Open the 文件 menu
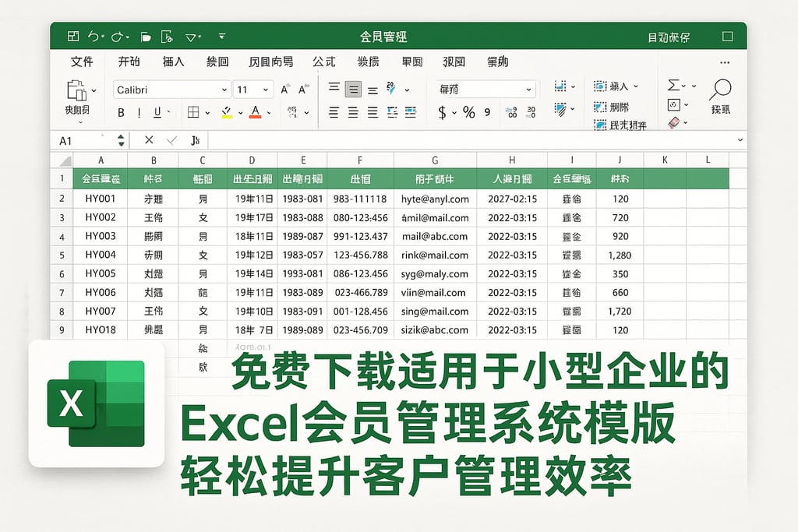This screenshot has width=798, height=532. coord(82,62)
